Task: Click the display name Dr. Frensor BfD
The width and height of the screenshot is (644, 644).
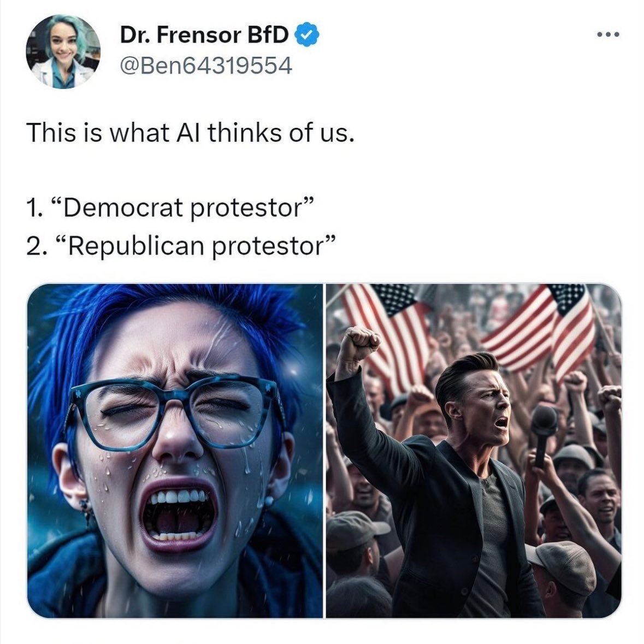Action: pos(204,34)
